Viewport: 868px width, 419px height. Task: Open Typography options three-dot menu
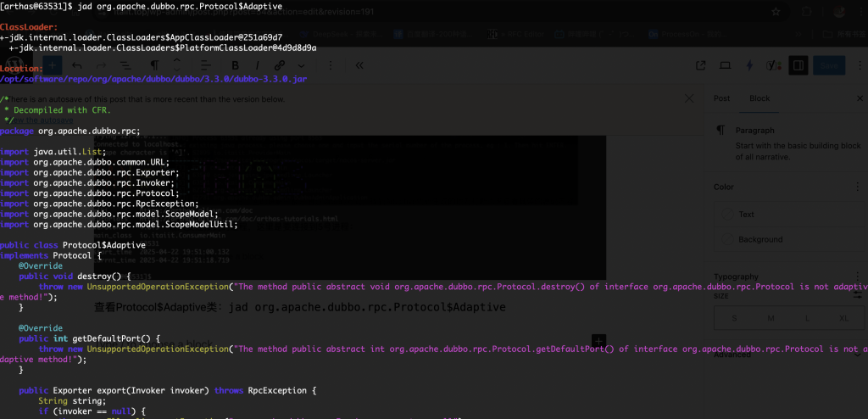(x=858, y=277)
